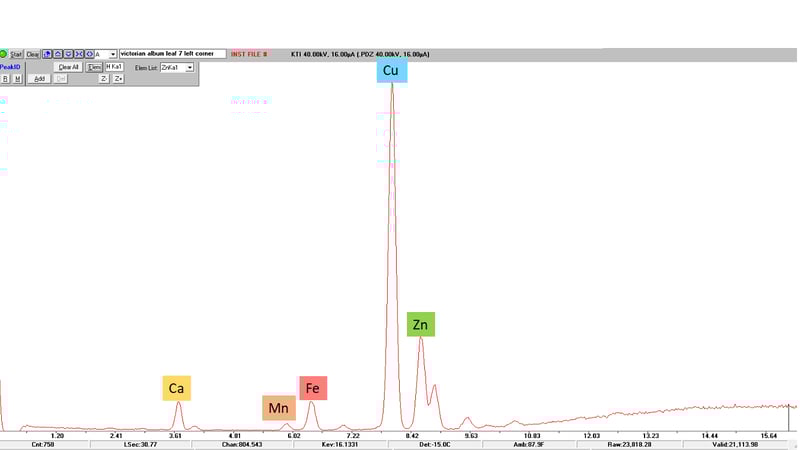800x450 pixels.
Task: Click the Add button in PeakID panel
Action: 39,78
